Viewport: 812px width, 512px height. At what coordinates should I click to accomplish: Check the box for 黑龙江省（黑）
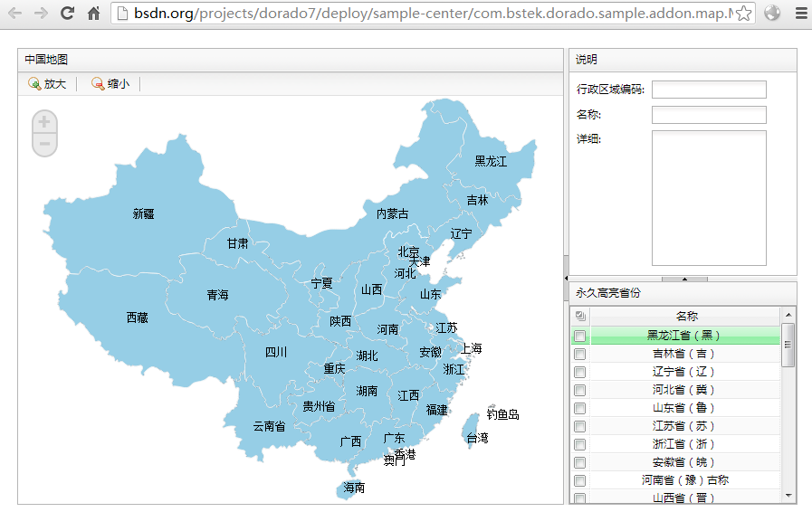[x=579, y=337]
